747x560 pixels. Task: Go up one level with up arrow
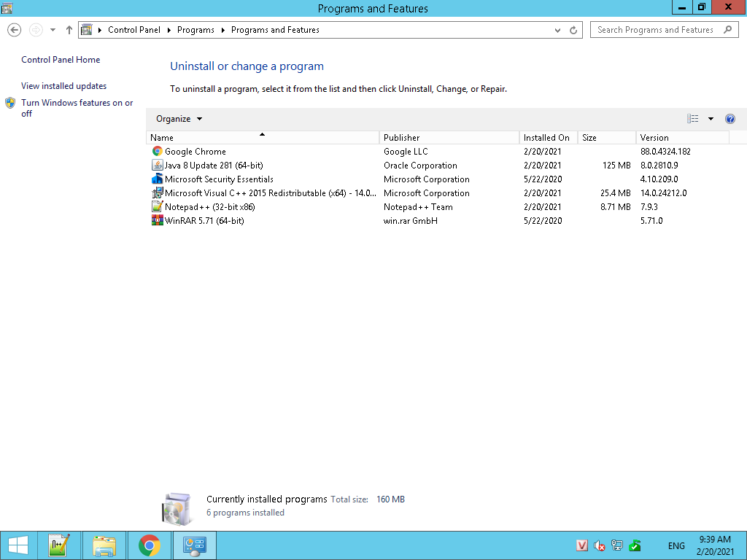click(69, 30)
